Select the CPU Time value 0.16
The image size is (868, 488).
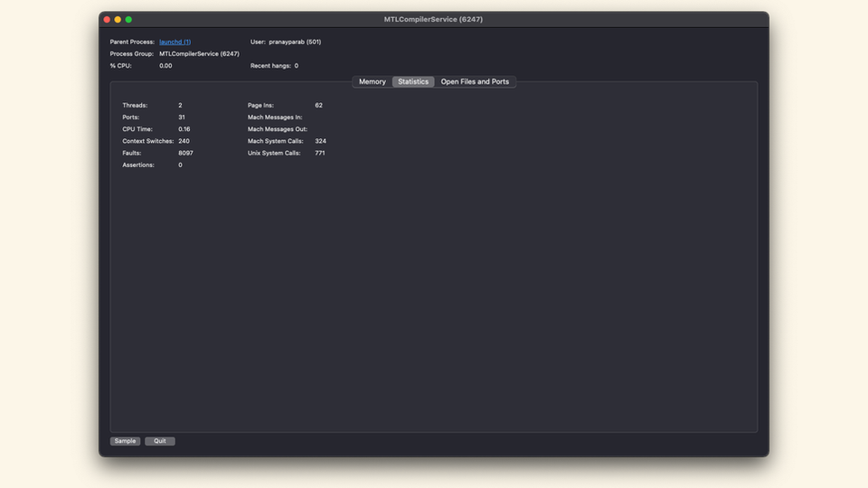click(x=184, y=129)
